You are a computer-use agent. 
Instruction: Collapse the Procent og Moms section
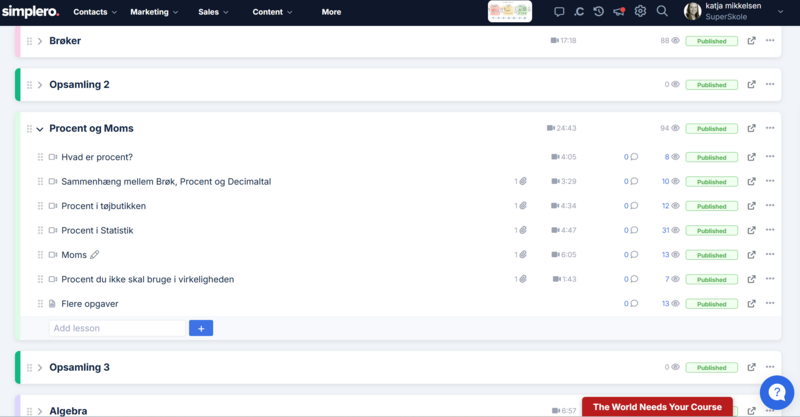tap(40, 129)
